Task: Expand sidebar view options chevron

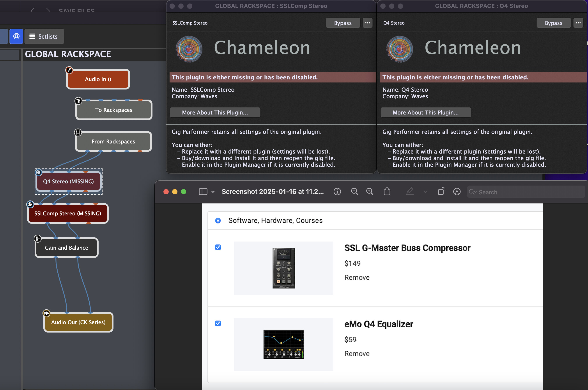Action: click(213, 192)
